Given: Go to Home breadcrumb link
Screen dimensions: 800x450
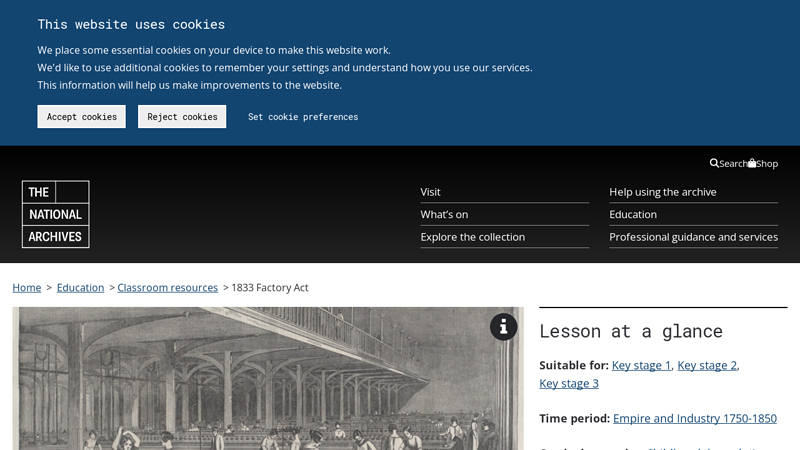Looking at the screenshot, I should coord(27,288).
